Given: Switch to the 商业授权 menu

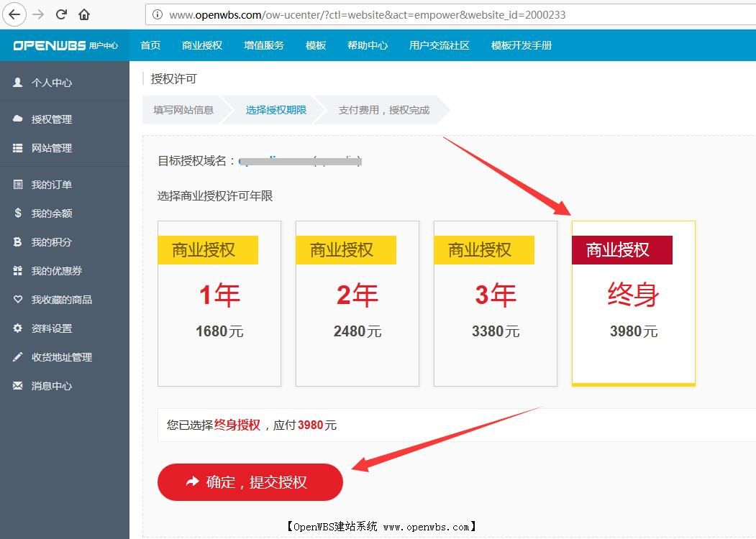Looking at the screenshot, I should 202,44.
